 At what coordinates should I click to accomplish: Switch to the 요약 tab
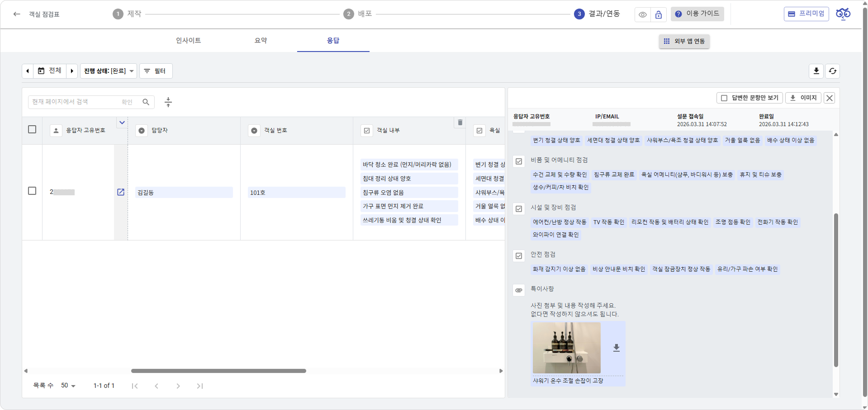point(261,41)
